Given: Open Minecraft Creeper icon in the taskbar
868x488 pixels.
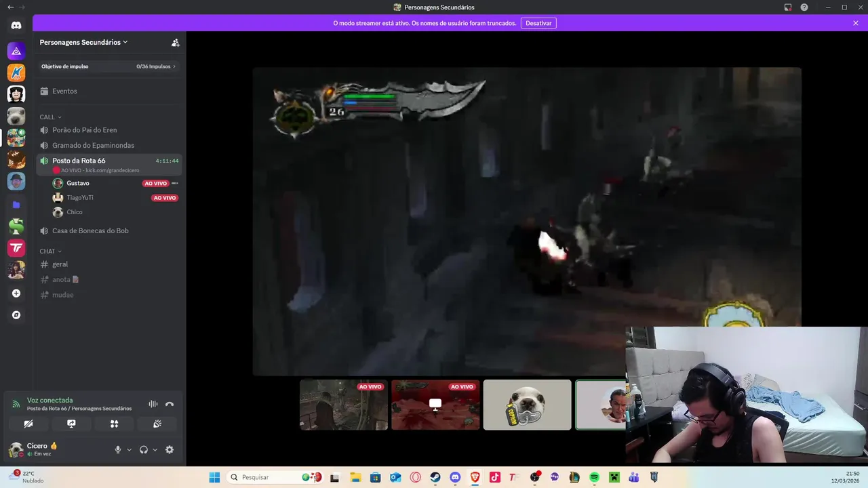Looking at the screenshot, I should 614,477.
